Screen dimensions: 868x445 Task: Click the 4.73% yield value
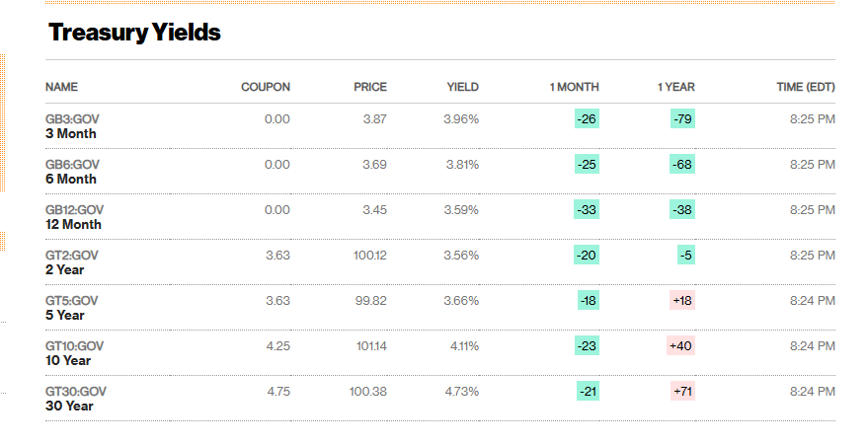coord(461,392)
